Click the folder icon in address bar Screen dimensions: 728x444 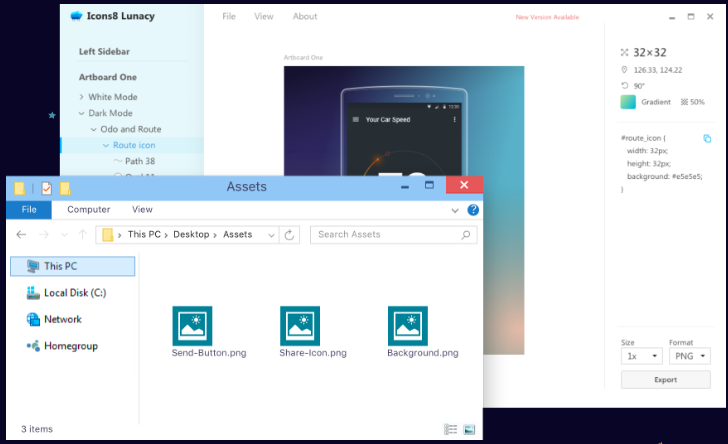tap(108, 235)
